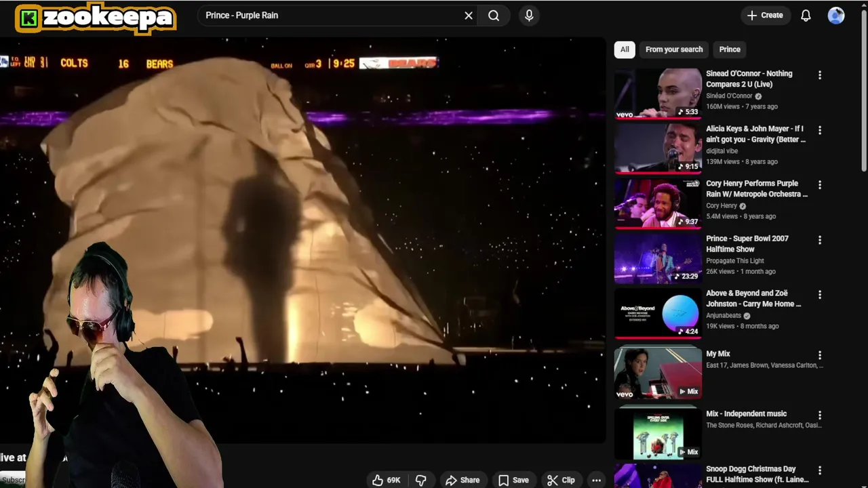Click the My Mix title text
Screen dimensions: 868x488
(718, 354)
